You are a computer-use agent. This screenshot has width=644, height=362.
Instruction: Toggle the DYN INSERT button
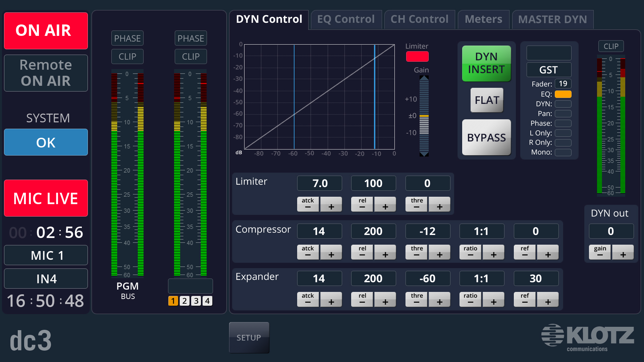486,63
